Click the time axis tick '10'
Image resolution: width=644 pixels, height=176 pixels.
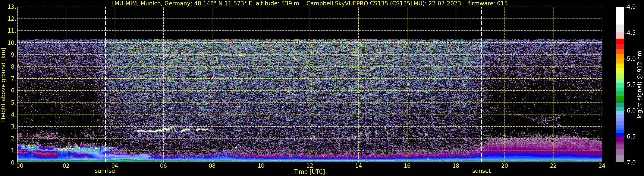point(261,166)
